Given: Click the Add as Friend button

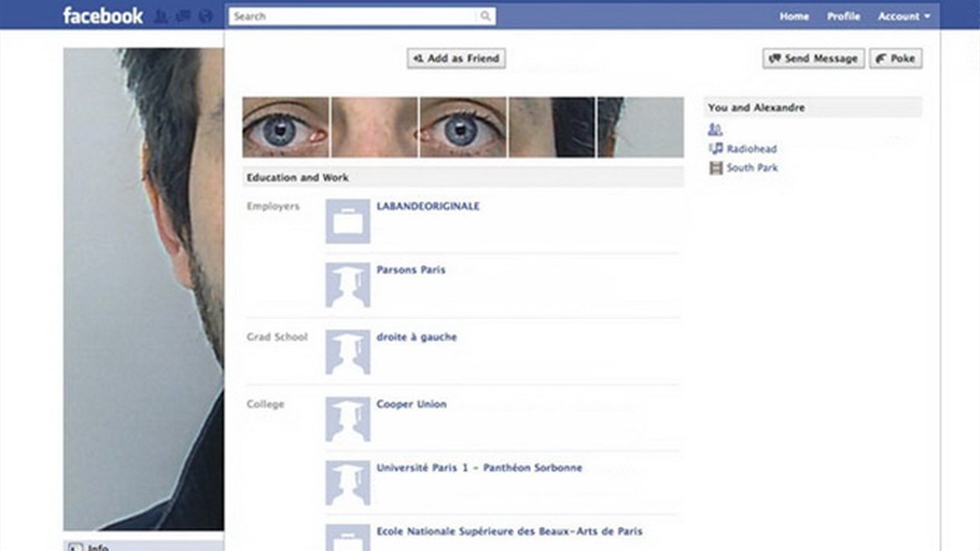Looking at the screenshot, I should point(456,58).
